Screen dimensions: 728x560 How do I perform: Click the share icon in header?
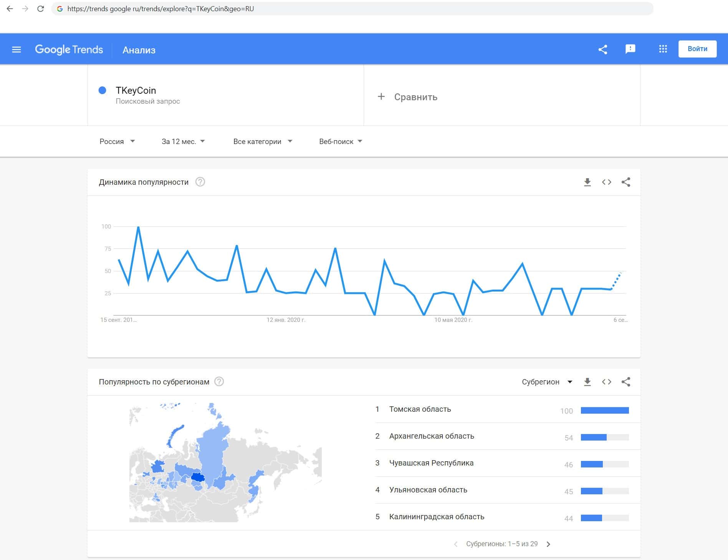(x=603, y=50)
